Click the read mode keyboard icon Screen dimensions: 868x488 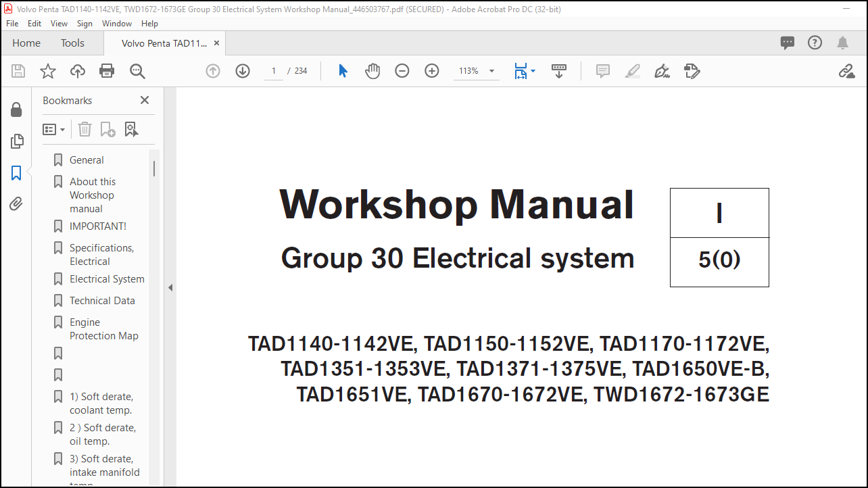(x=559, y=71)
